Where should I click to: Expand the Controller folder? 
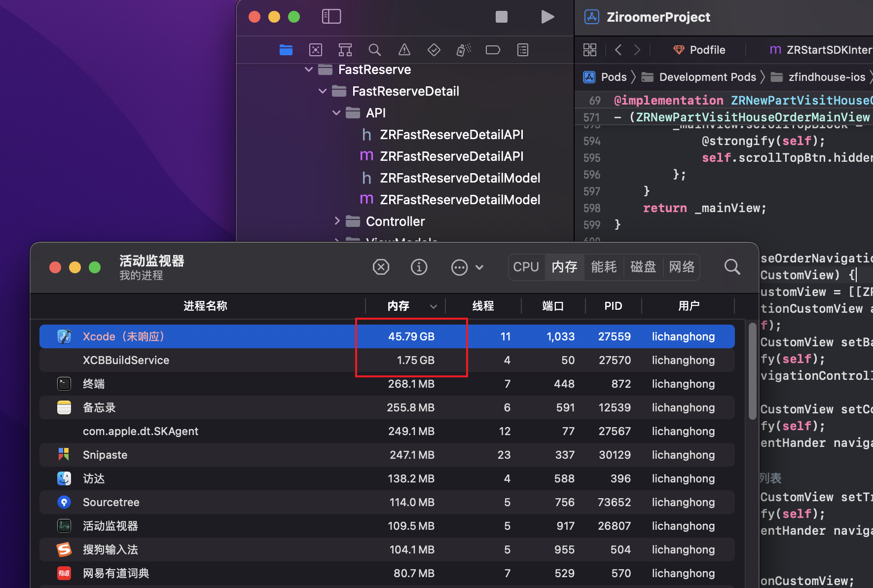click(x=337, y=221)
